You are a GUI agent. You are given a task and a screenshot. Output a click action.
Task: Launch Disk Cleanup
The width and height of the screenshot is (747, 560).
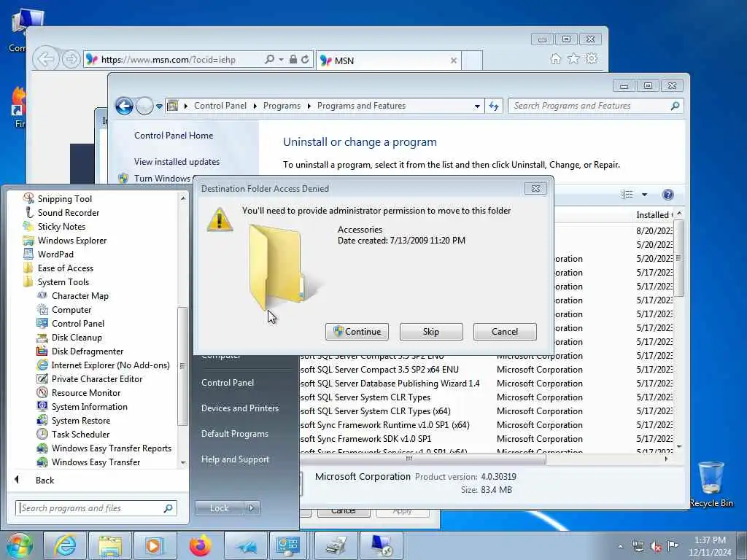click(76, 337)
